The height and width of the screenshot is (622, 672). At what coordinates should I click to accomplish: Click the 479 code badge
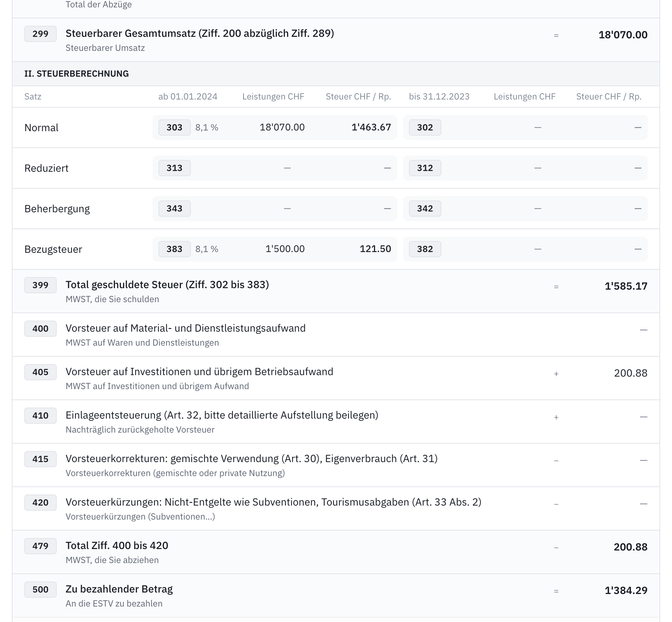[41, 546]
